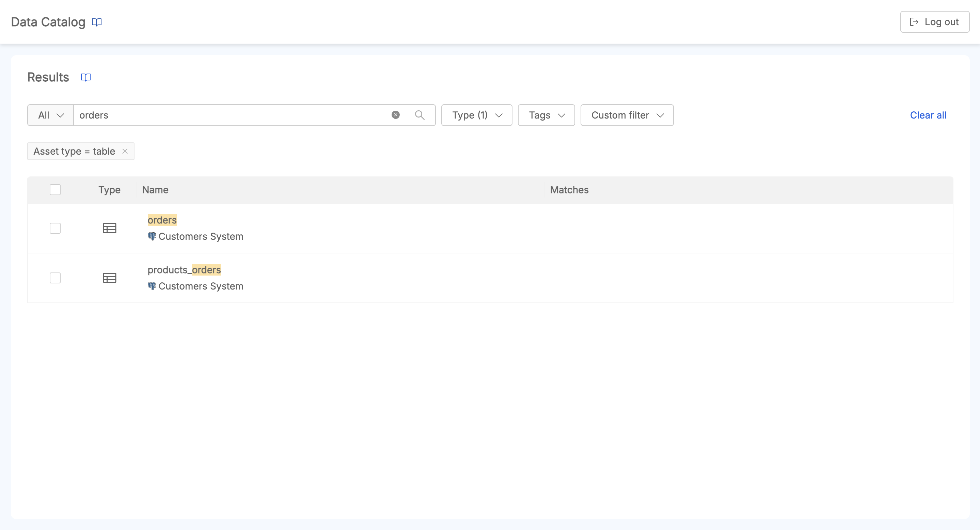The image size is (980, 530).
Task: Click the table type icon for orders row
Action: 109,228
